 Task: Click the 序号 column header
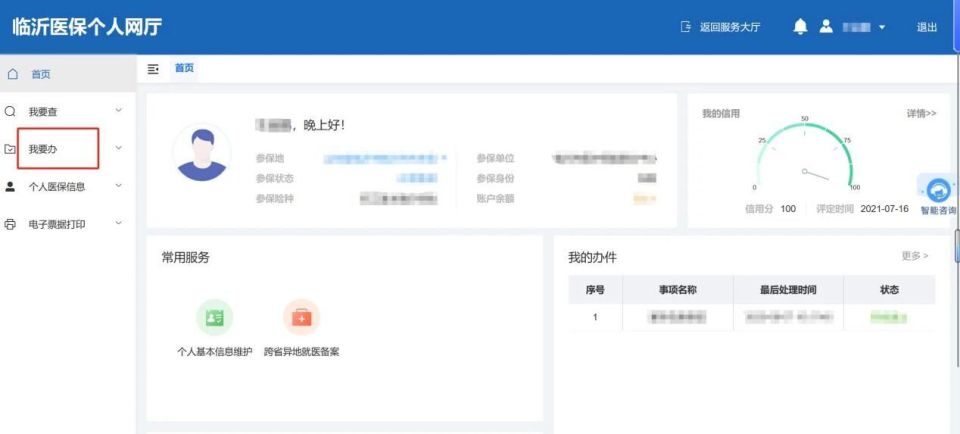click(595, 290)
